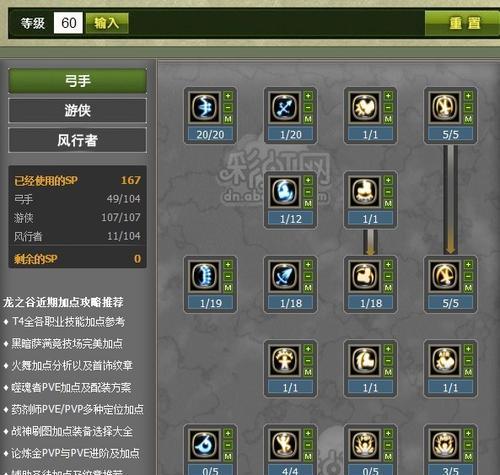Select the crossed arrows skill icon with 1/20
500x475 pixels.
(285, 107)
